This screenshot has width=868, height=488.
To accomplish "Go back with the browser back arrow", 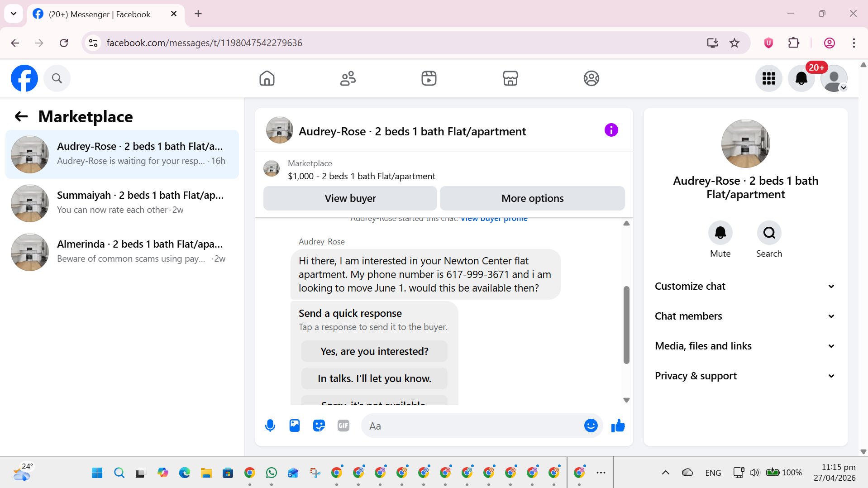I will (x=15, y=43).
